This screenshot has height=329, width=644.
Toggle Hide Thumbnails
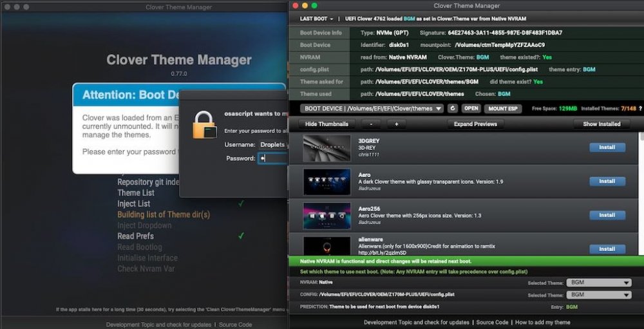(327, 124)
